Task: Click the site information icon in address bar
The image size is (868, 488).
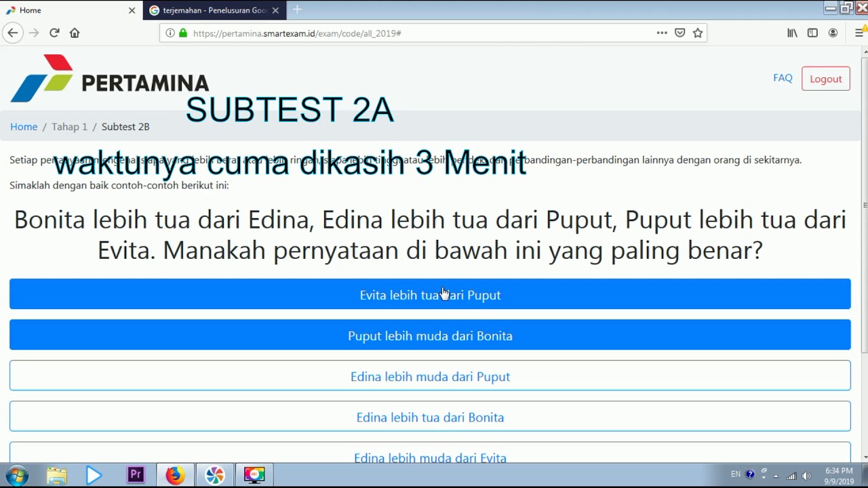Action: click(170, 33)
